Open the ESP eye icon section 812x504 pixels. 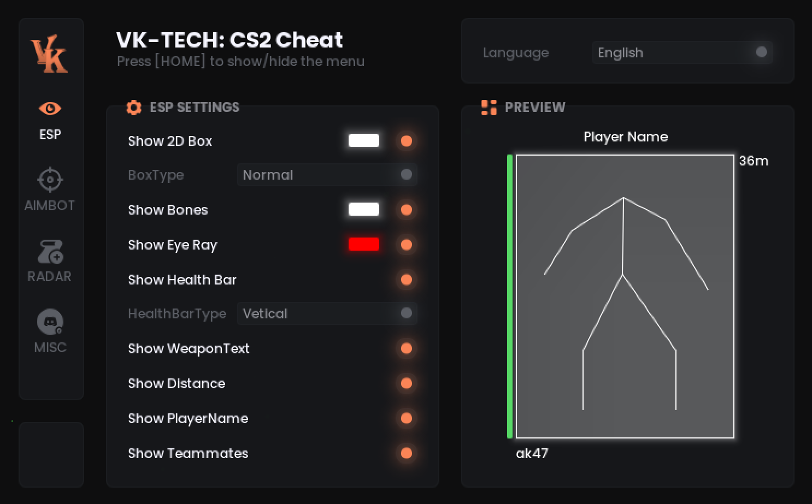[x=50, y=109]
